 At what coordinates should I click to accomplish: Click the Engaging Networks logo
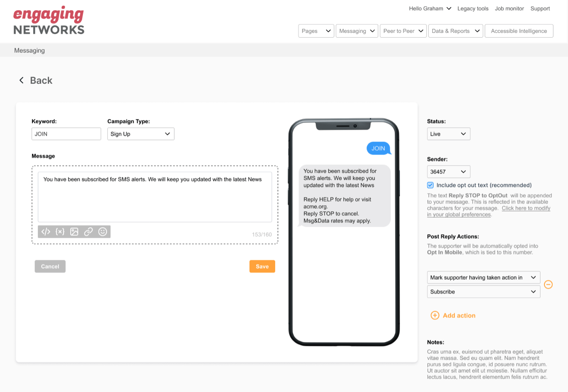pos(49,20)
